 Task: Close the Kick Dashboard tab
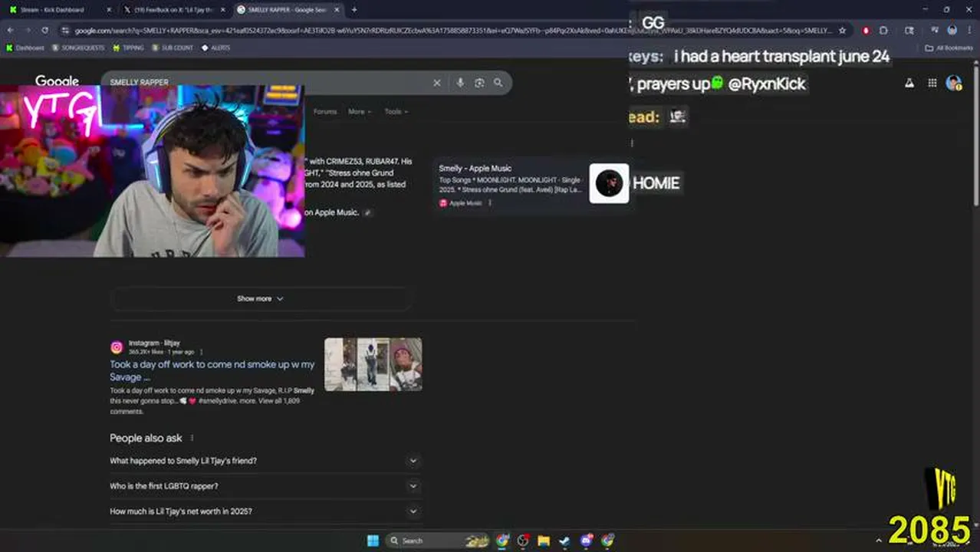108,9
